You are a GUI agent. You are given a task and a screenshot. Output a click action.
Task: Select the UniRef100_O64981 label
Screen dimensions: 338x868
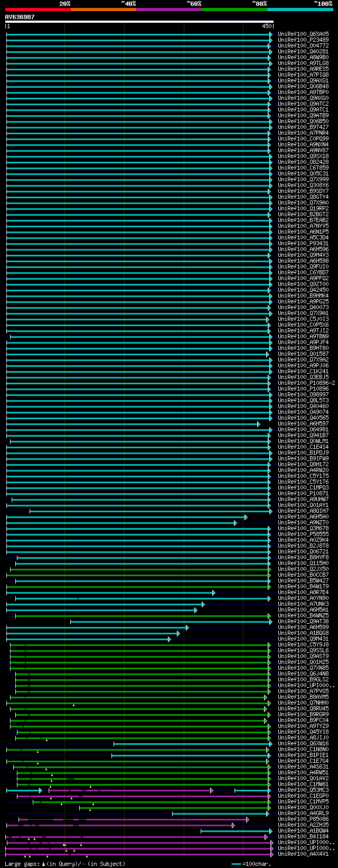303,429
